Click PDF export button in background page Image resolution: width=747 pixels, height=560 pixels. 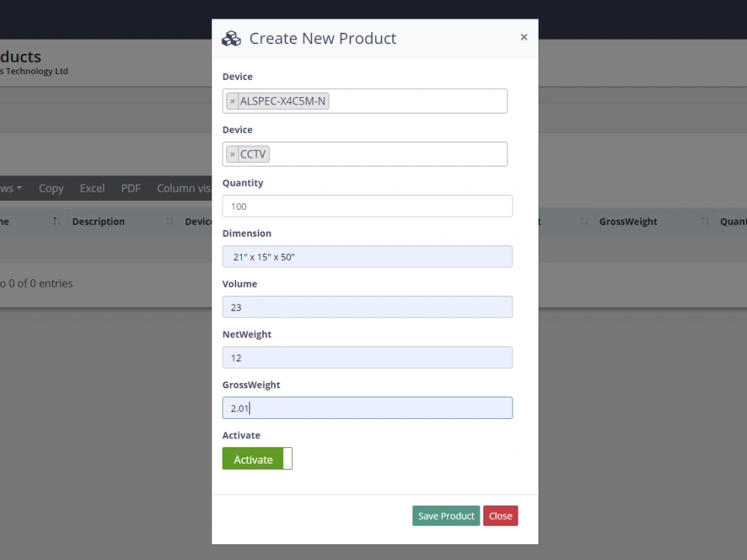coord(131,188)
